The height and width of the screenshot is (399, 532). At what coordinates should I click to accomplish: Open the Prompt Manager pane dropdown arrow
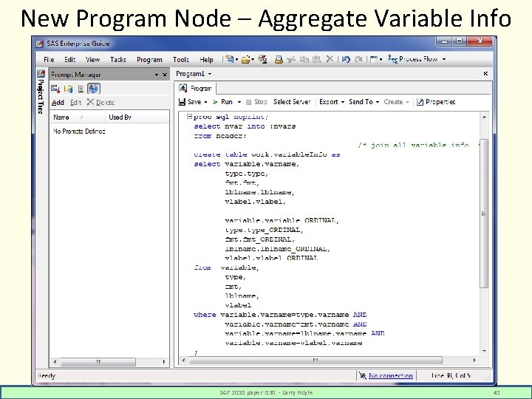[157, 75]
